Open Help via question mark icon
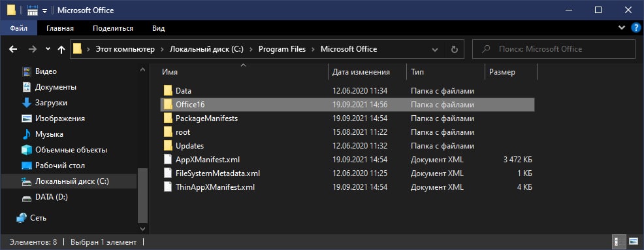Screen dimensions: 644x250 click(x=636, y=28)
